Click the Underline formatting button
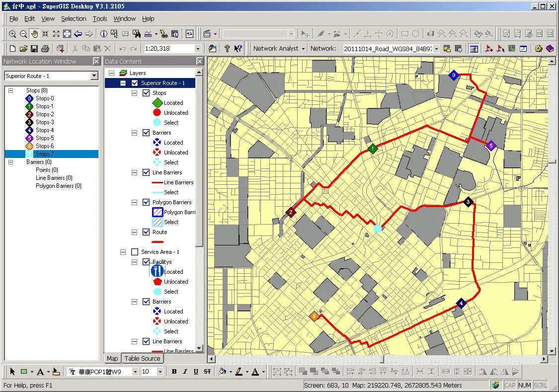The height and width of the screenshot is (392, 559). coord(196,372)
